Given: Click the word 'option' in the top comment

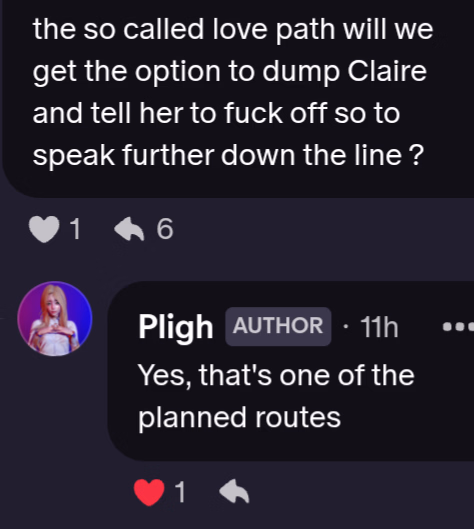Looking at the screenshot, I should (x=177, y=73).
